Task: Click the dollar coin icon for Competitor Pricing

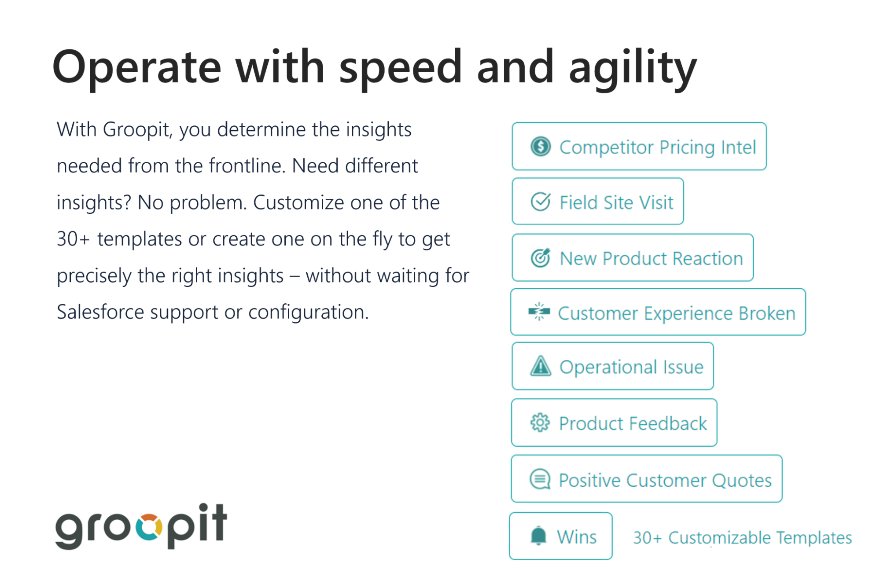Action: [x=540, y=147]
